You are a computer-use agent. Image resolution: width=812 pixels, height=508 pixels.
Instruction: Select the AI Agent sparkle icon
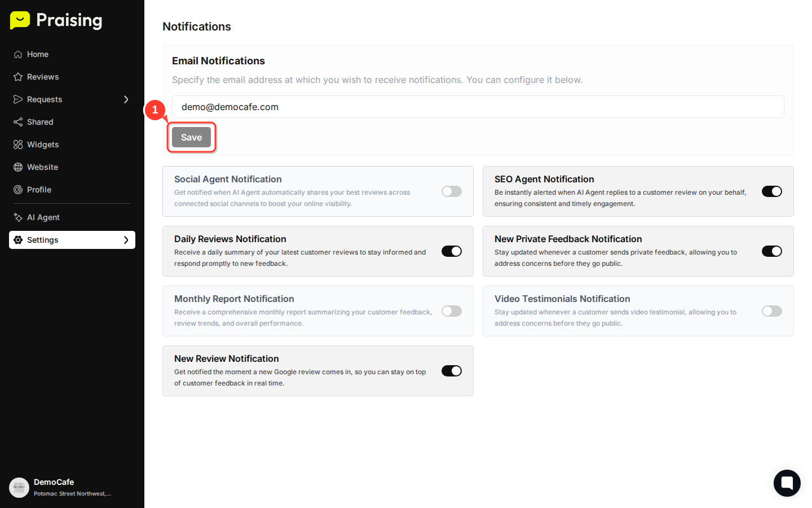(x=17, y=217)
